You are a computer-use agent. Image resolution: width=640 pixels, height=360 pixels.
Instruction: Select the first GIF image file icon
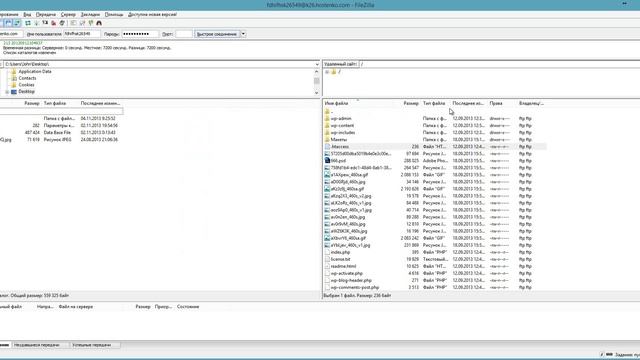[327, 175]
